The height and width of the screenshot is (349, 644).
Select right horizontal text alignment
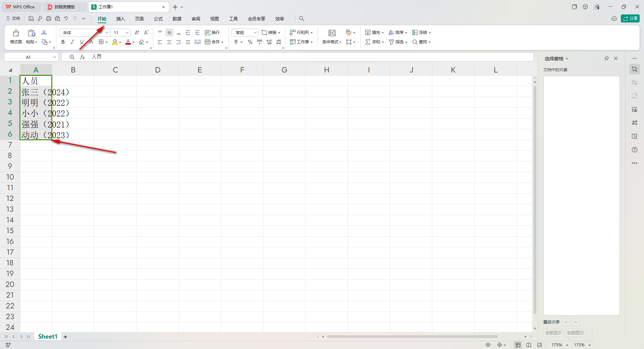pyautogui.click(x=179, y=42)
